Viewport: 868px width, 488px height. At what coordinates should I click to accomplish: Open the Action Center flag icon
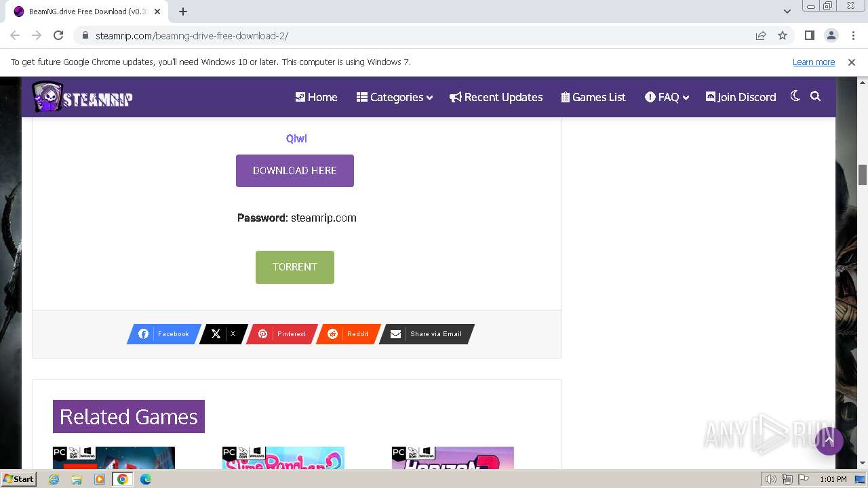tap(803, 479)
